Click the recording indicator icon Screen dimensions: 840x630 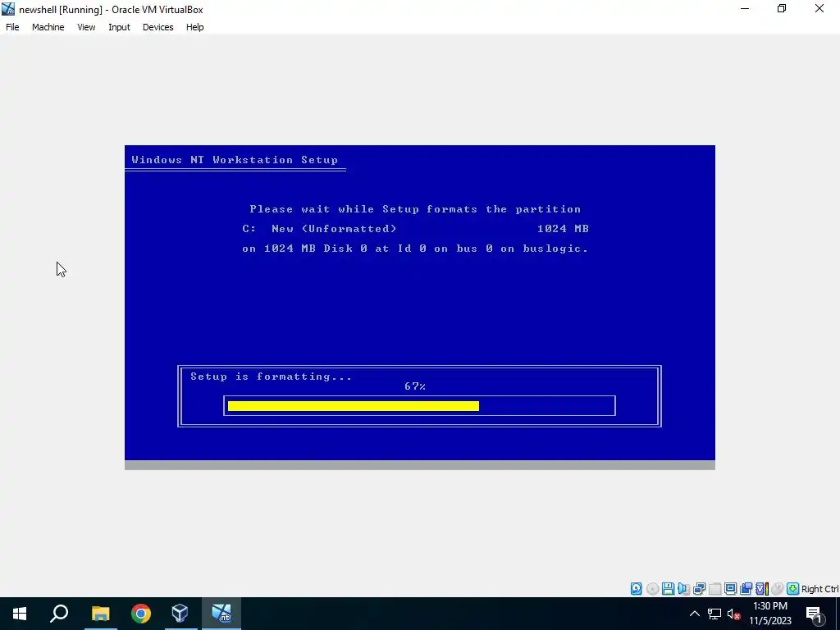(746, 589)
